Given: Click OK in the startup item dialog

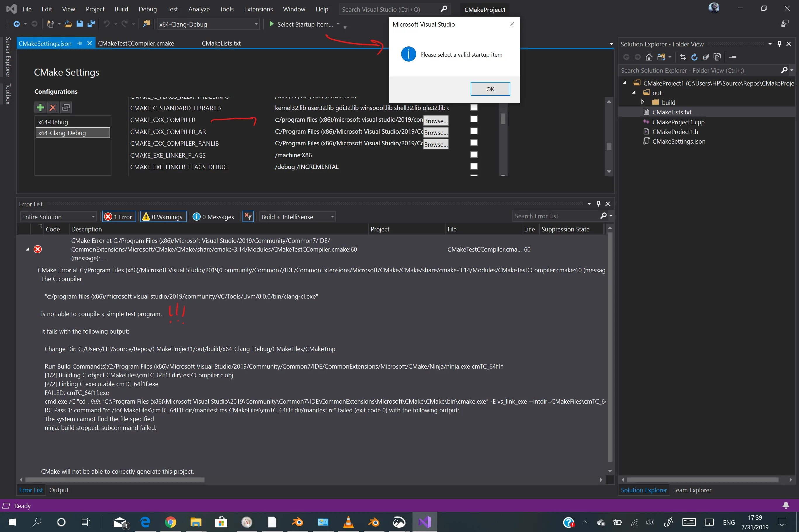Looking at the screenshot, I should [490, 89].
